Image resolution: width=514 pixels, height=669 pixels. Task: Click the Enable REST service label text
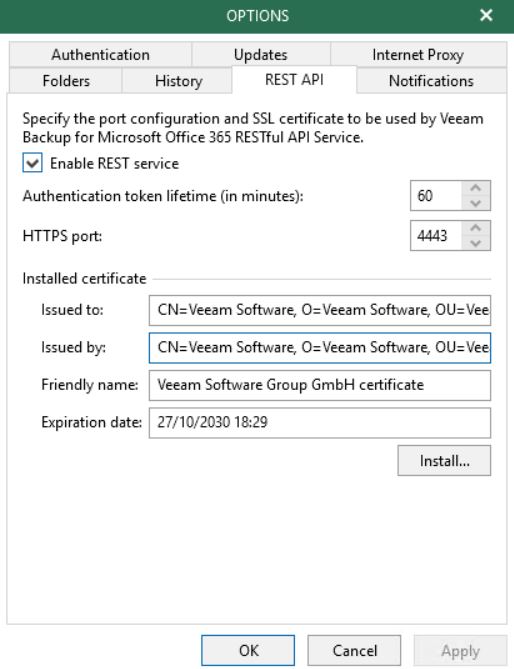tap(114, 163)
